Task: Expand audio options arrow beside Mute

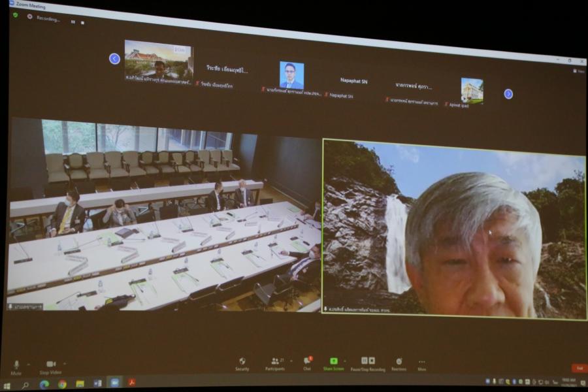Action: pos(29,364)
